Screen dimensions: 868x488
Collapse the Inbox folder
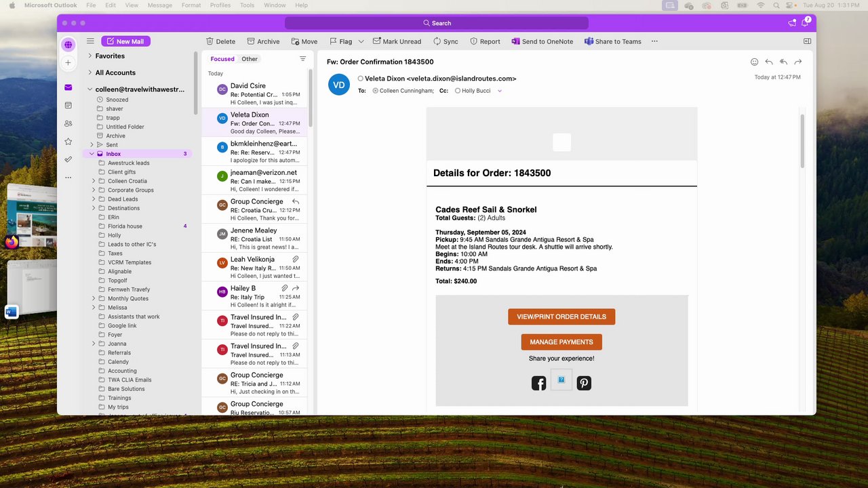point(92,154)
